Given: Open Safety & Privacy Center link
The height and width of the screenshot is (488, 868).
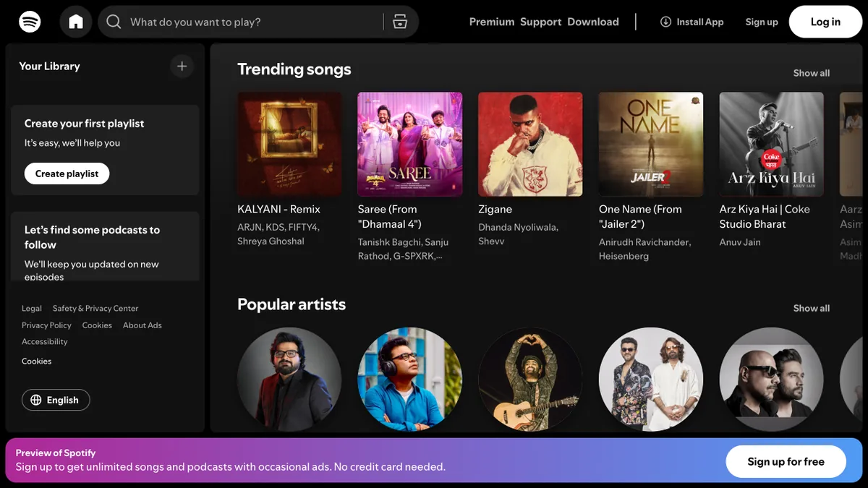Looking at the screenshot, I should pos(95,308).
